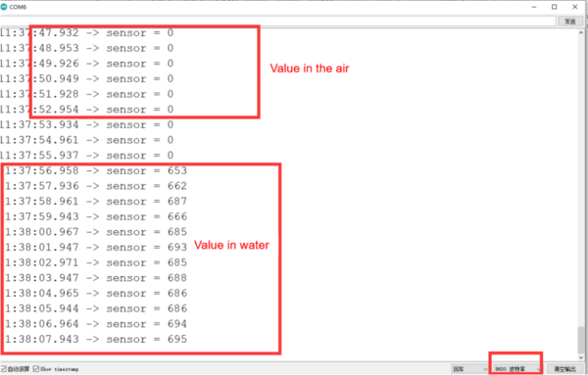Click the 清空输出 clear output button

[x=564, y=369]
